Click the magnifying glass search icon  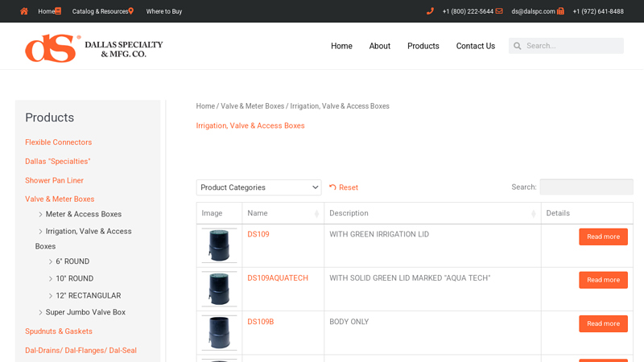[x=516, y=46]
